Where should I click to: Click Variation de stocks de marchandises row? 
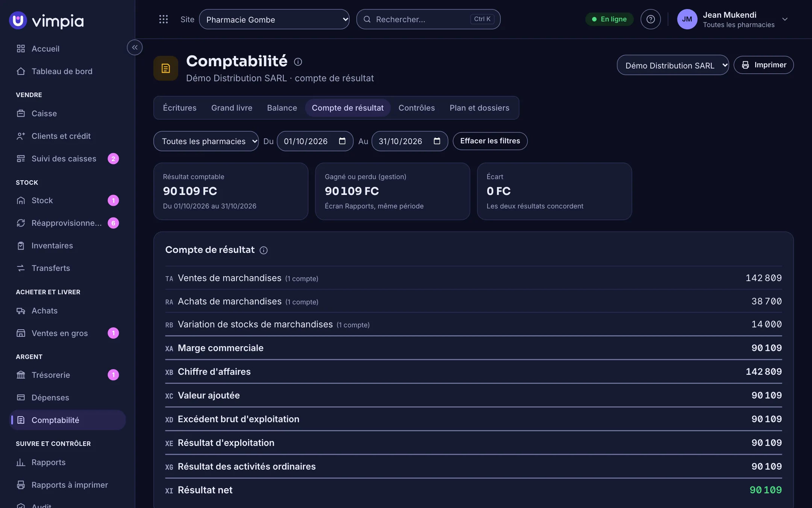coord(474,324)
